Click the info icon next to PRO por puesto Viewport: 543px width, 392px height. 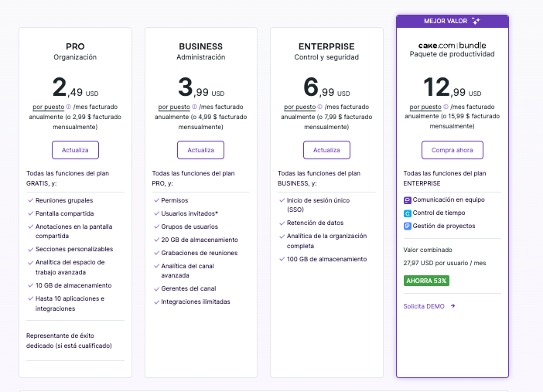(x=69, y=107)
